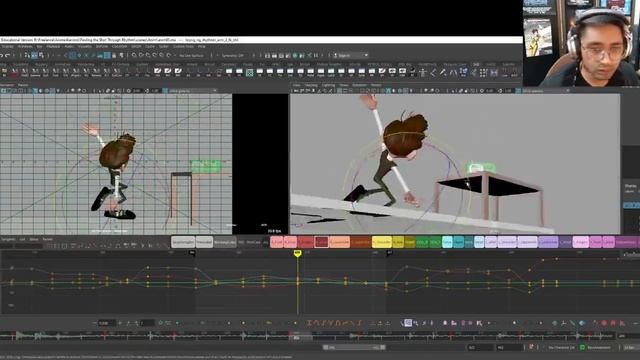This screenshot has height=360, width=640.
Task: Open the Help menu in main menu bar
Action: [x=202, y=47]
